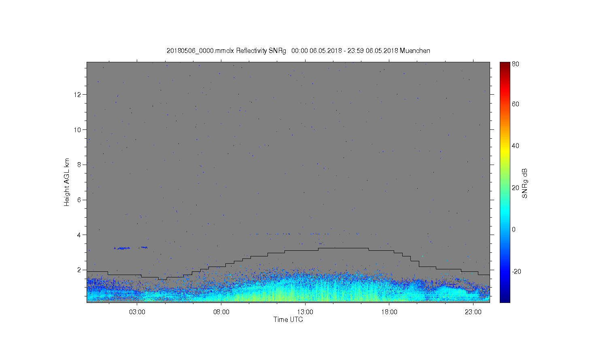Screen dimensions: 607x364
Task: Click the dark blue bottom of the colorbar
Action: (x=505, y=298)
